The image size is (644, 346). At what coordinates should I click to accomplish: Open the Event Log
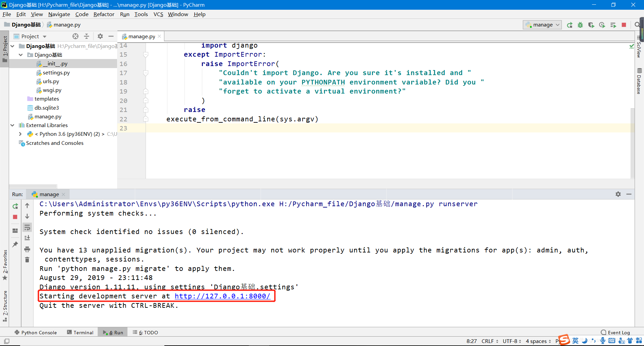[x=615, y=332]
